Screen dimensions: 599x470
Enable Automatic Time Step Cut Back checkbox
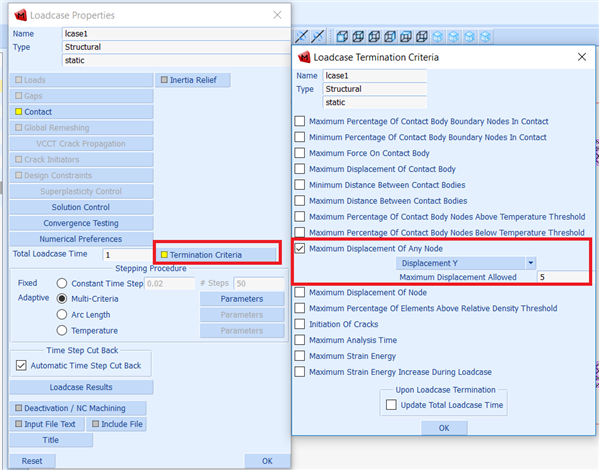coord(21,366)
